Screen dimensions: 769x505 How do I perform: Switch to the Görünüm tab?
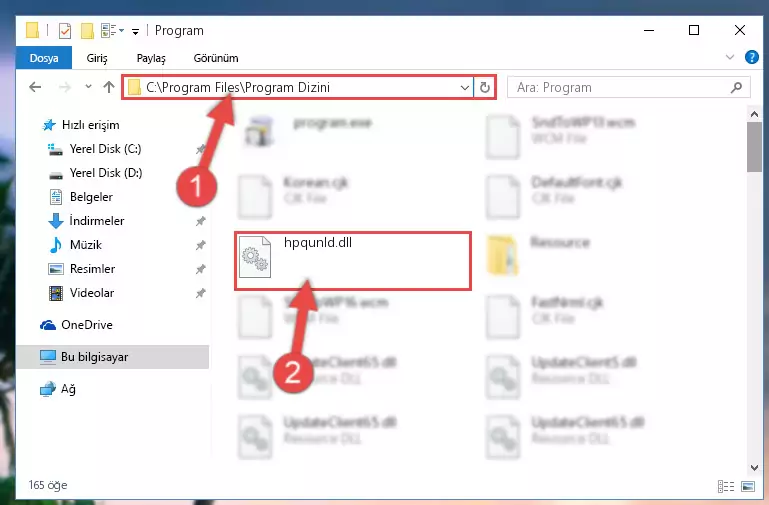(216, 58)
